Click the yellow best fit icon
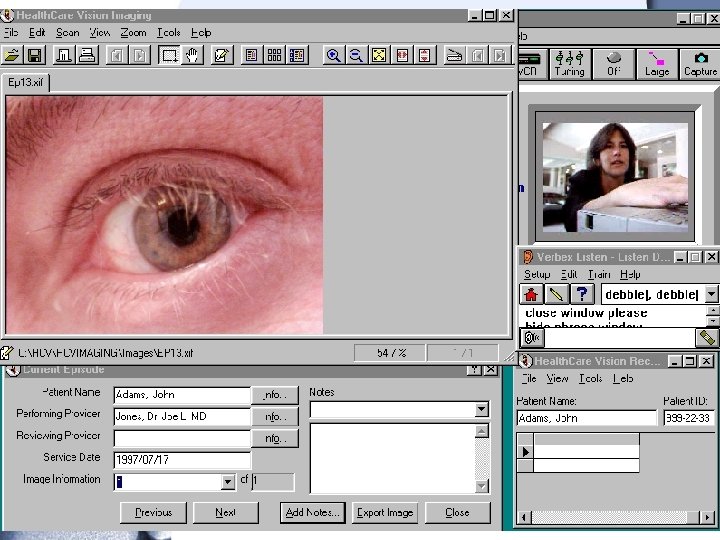 point(379,56)
